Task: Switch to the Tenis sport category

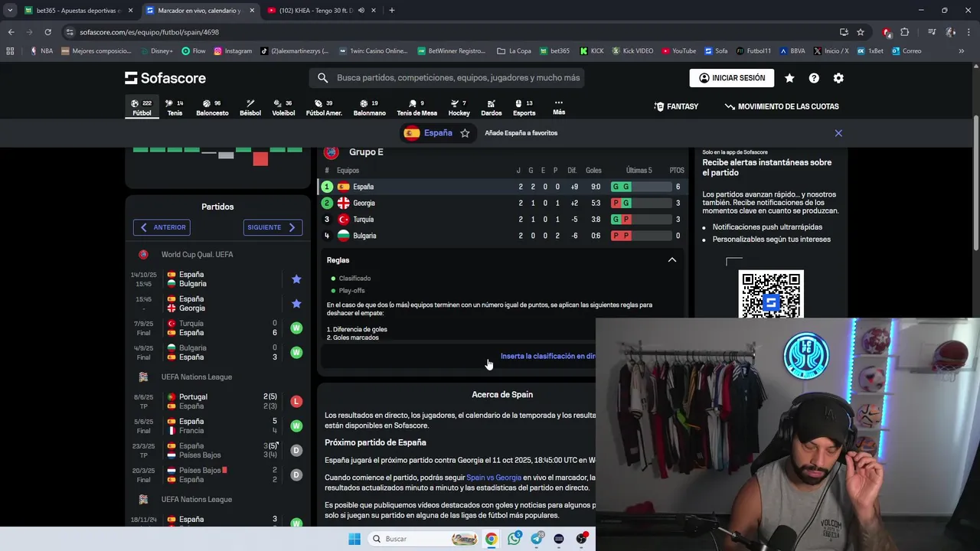Action: pyautogui.click(x=175, y=107)
